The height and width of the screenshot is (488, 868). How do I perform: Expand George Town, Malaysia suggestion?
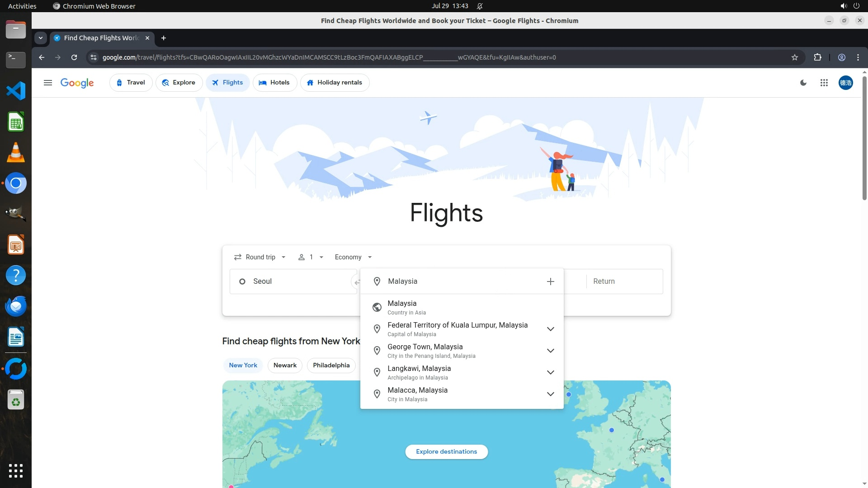tap(550, 351)
